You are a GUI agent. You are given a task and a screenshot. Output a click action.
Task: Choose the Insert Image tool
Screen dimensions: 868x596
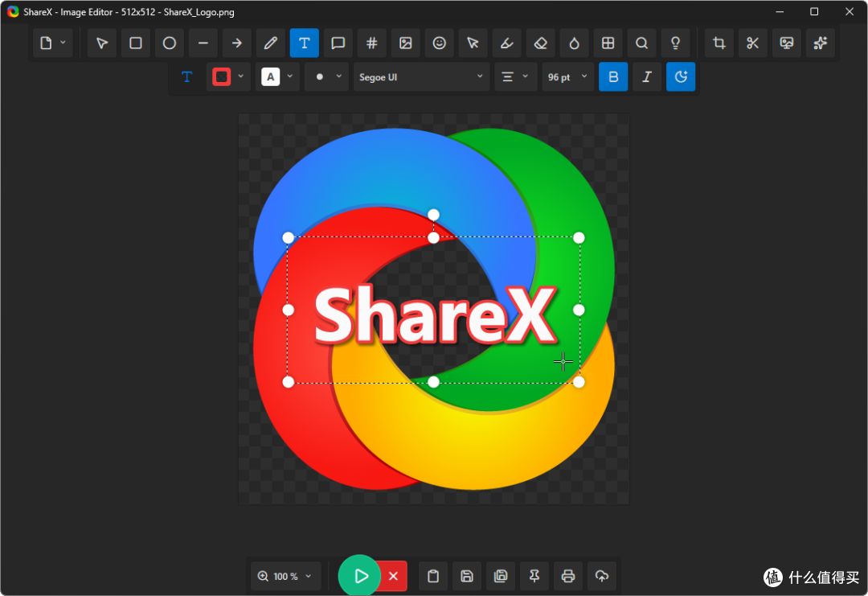coord(406,43)
